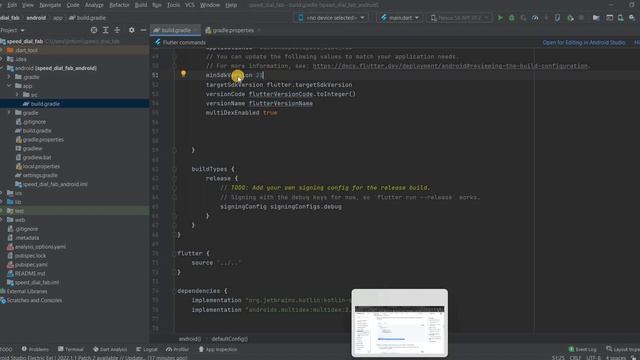640x360 pixels.
Task: Select build.gradle under app in tree
Action: 45,104
